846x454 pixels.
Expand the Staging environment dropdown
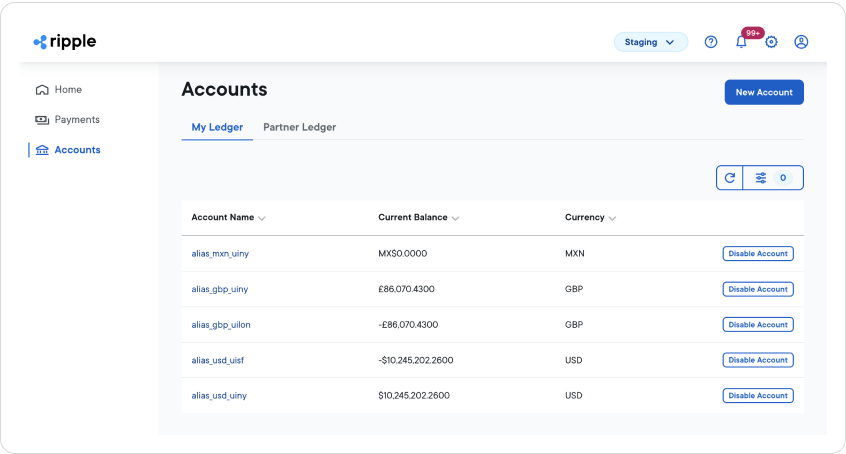651,42
